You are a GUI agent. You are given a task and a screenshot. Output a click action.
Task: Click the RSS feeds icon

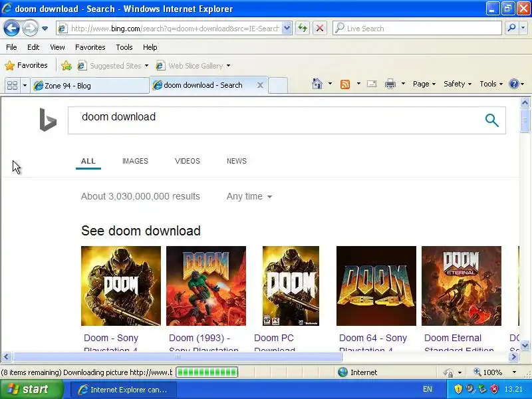(345, 84)
